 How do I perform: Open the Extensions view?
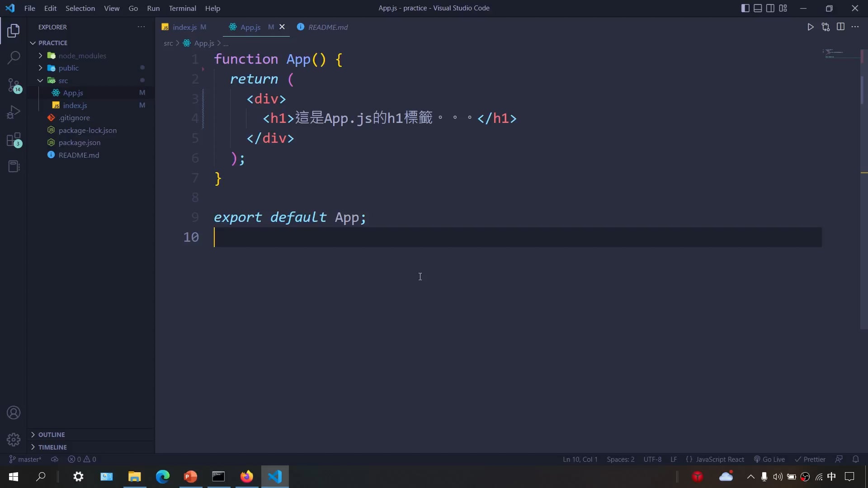click(x=14, y=140)
